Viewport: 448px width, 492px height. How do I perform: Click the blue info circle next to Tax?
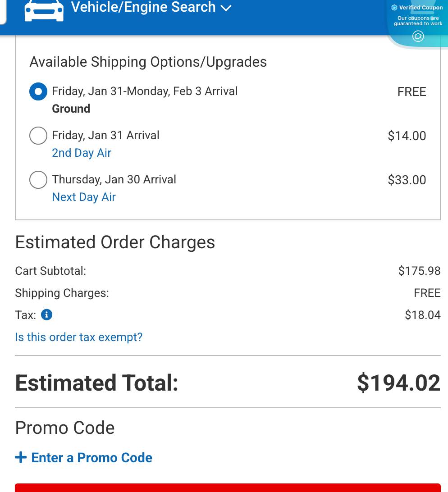[46, 314]
